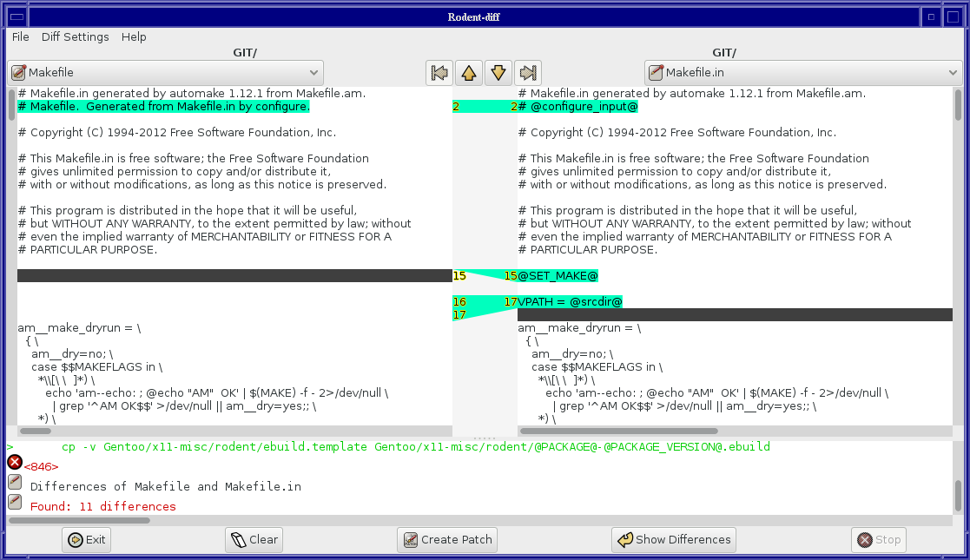Go to next difference down arrow
The width and height of the screenshot is (970, 560).
(x=498, y=73)
